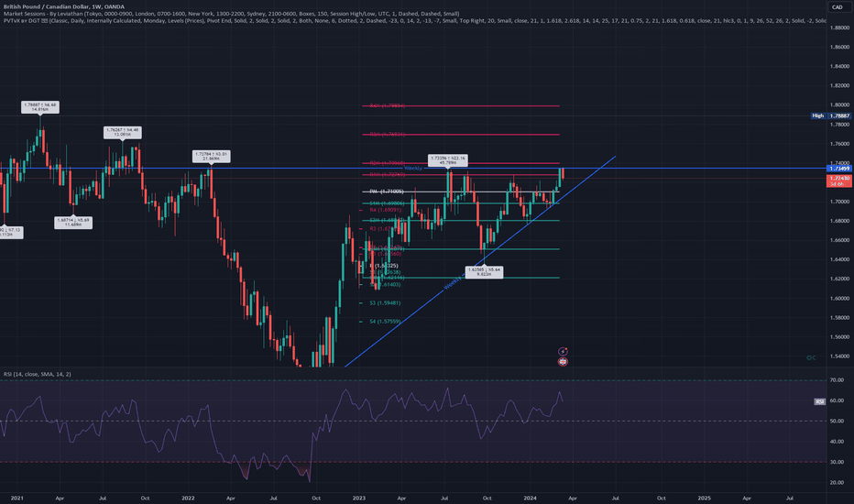Click the 1.68714 swing low label

73,223
